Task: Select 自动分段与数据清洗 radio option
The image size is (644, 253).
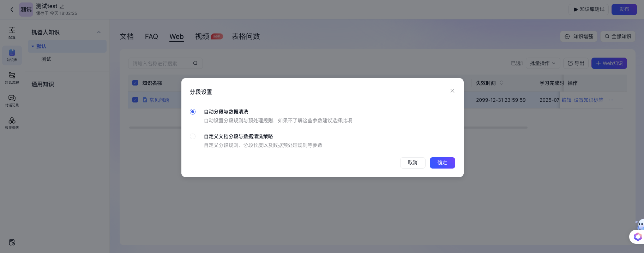Action: point(193,112)
